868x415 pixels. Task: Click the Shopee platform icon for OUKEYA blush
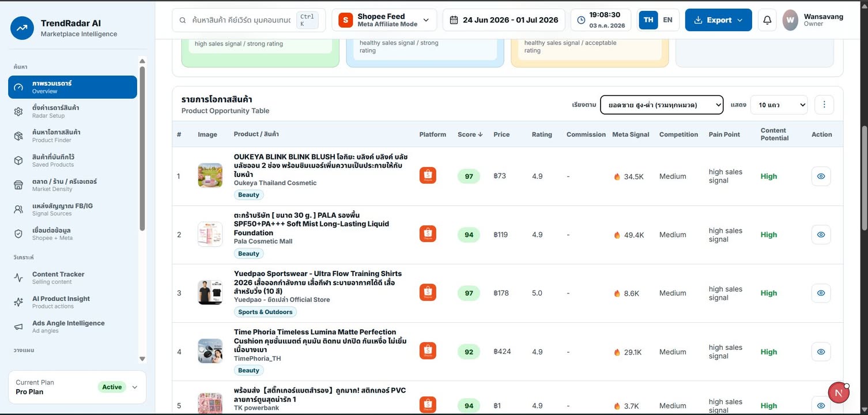[428, 176]
